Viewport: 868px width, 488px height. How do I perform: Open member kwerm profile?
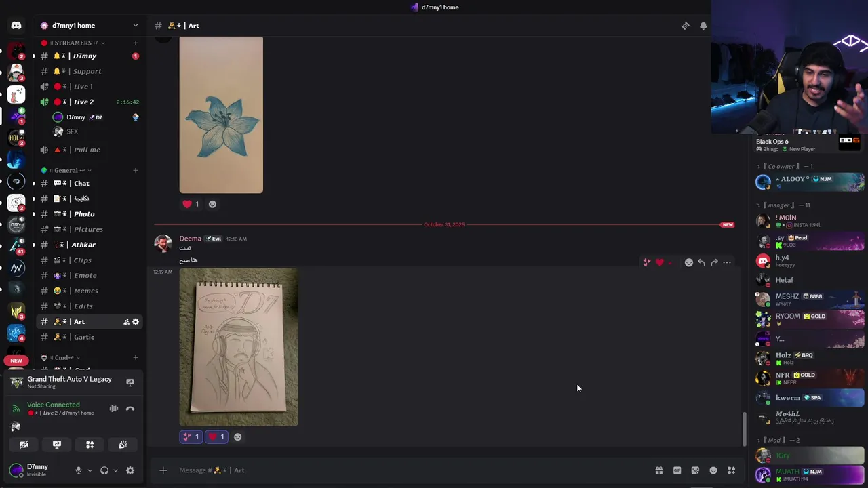pyautogui.click(x=810, y=397)
